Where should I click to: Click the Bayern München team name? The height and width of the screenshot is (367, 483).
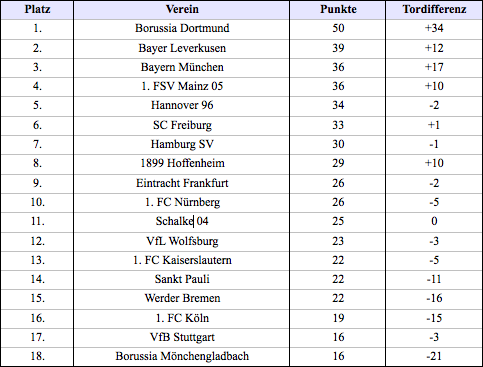click(x=182, y=67)
